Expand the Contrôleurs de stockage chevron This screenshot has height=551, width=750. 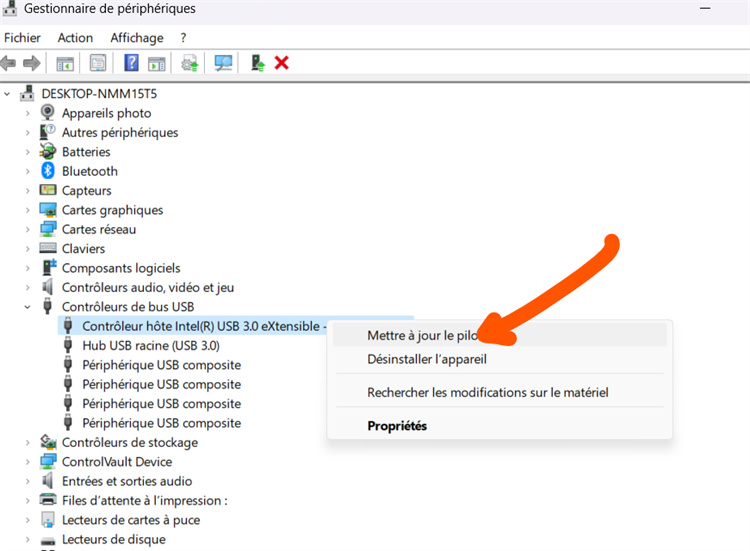coord(27,443)
